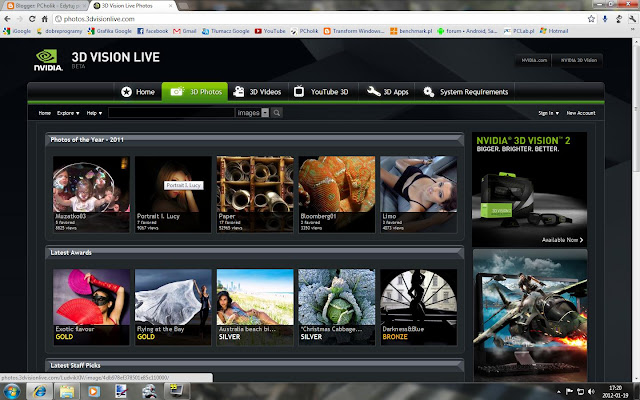
Task: Open the dobreprogramy bookmark
Action: coord(60,31)
